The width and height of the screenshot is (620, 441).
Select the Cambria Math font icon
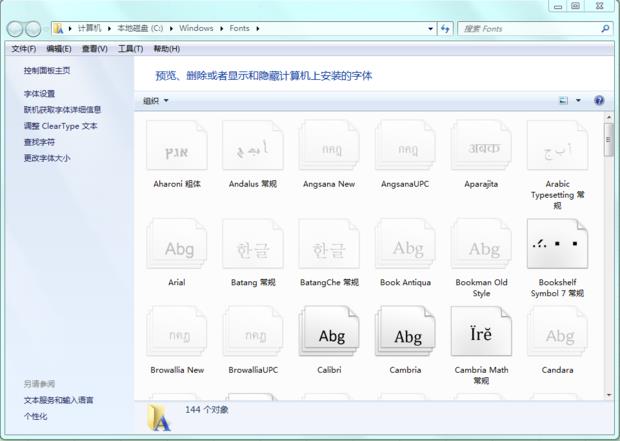click(x=481, y=331)
